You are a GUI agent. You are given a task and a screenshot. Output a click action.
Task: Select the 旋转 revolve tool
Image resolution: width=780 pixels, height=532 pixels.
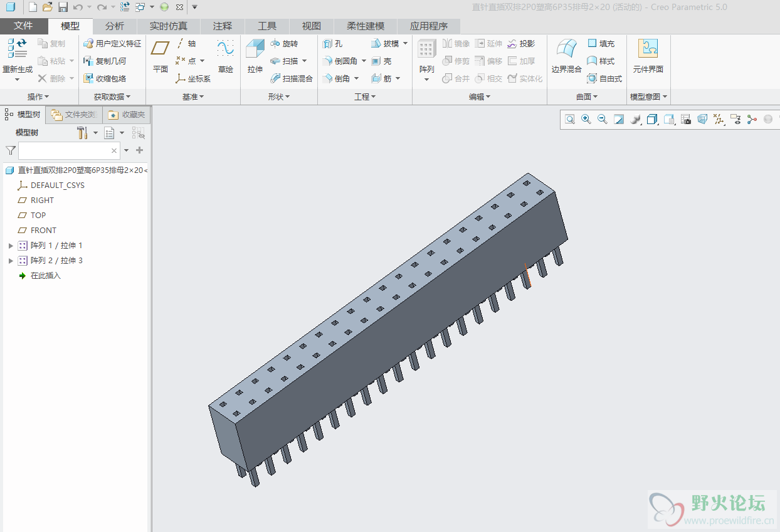(x=284, y=43)
